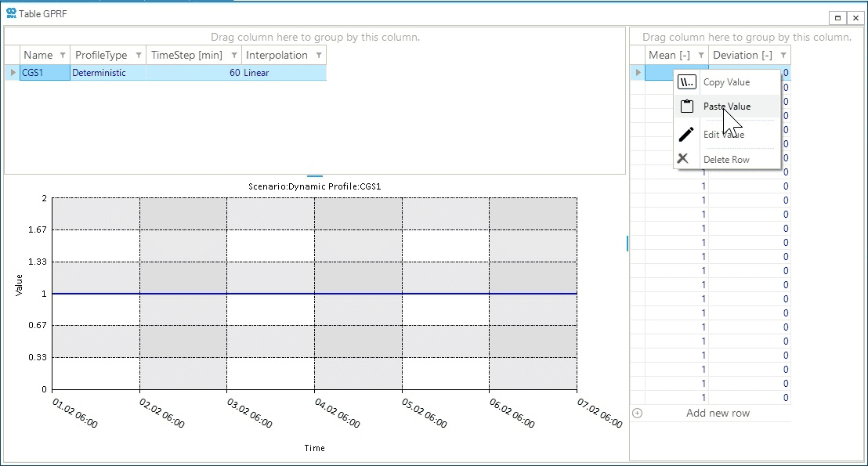This screenshot has height=466, width=868.
Task: Open the ProfileType column filter dropdown
Action: (140, 55)
